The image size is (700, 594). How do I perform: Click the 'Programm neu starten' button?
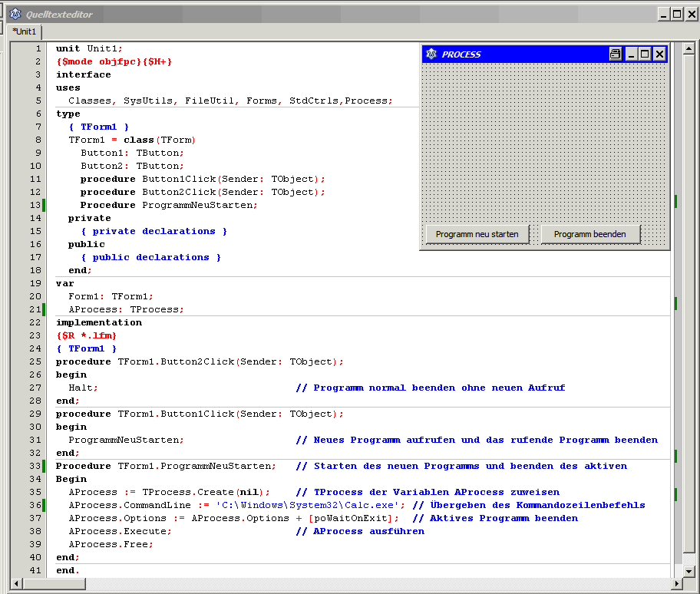tap(477, 234)
